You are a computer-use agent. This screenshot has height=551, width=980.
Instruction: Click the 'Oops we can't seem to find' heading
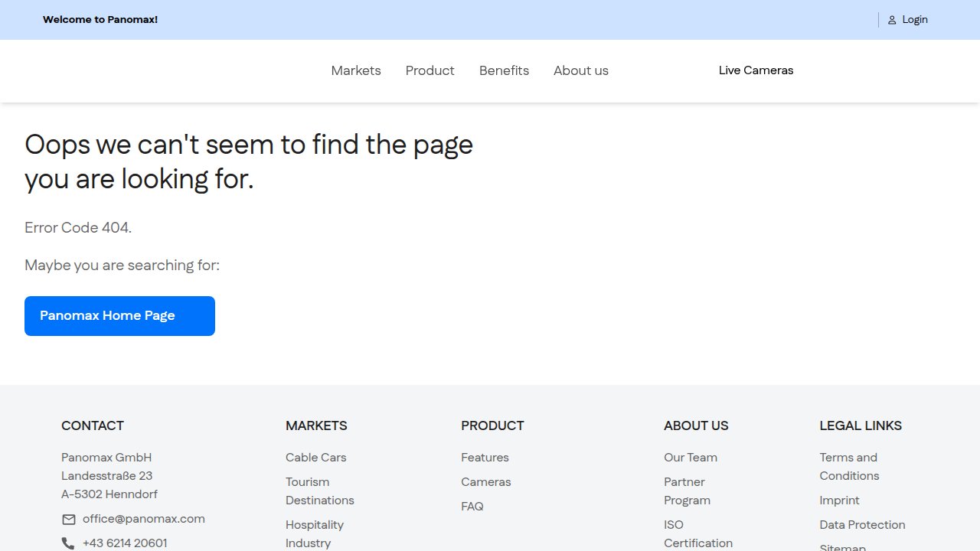click(249, 161)
